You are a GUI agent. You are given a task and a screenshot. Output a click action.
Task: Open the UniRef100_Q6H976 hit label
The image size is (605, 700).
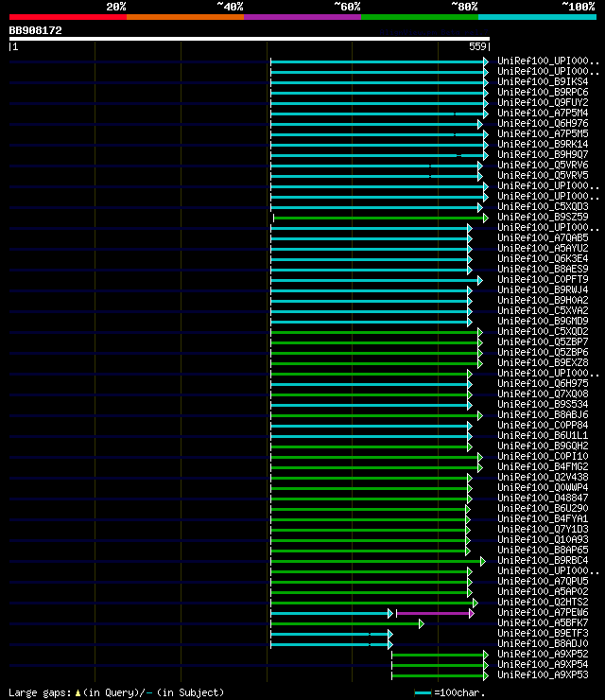click(543, 123)
